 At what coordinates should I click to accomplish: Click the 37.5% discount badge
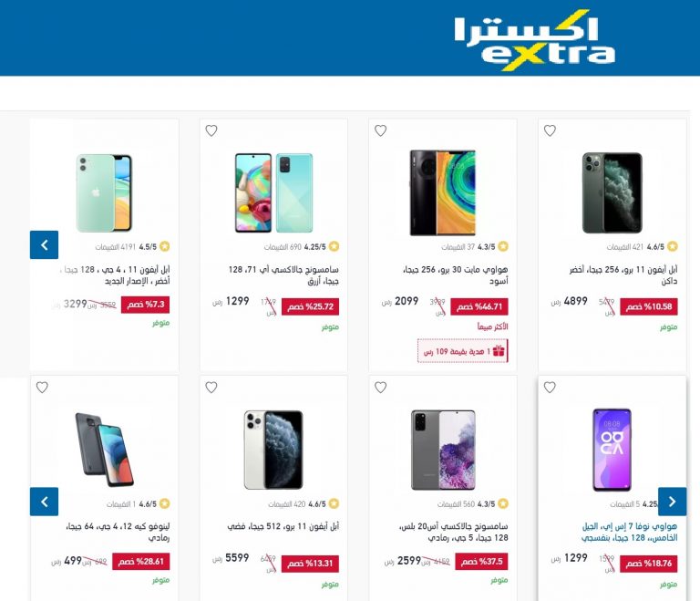(481, 561)
